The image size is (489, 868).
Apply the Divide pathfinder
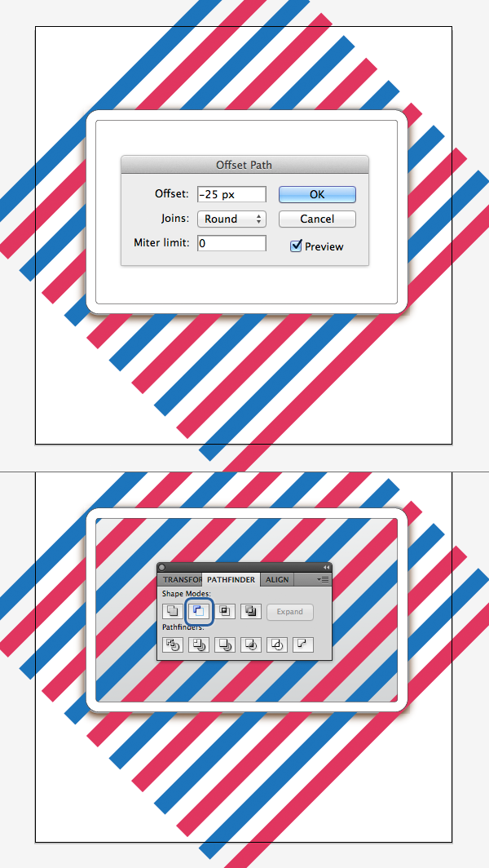click(173, 644)
